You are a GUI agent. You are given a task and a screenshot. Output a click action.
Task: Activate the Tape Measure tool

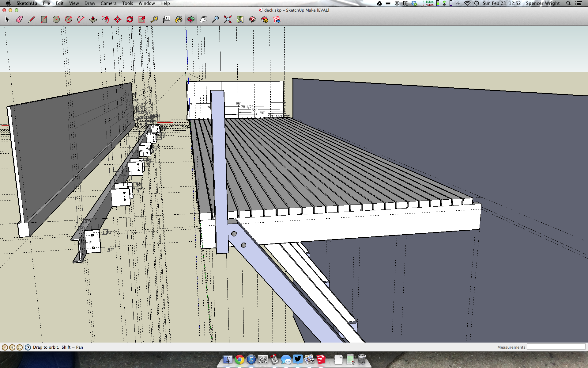154,19
